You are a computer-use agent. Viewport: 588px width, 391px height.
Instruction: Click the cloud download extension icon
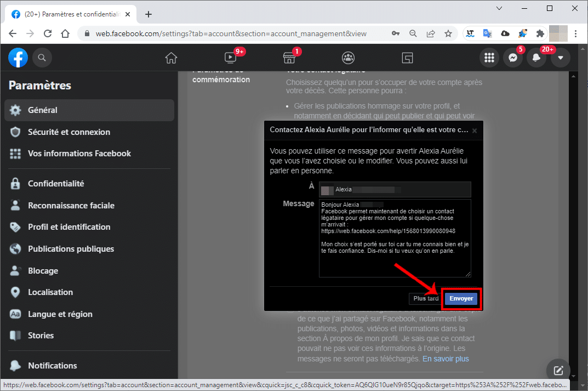tap(505, 33)
